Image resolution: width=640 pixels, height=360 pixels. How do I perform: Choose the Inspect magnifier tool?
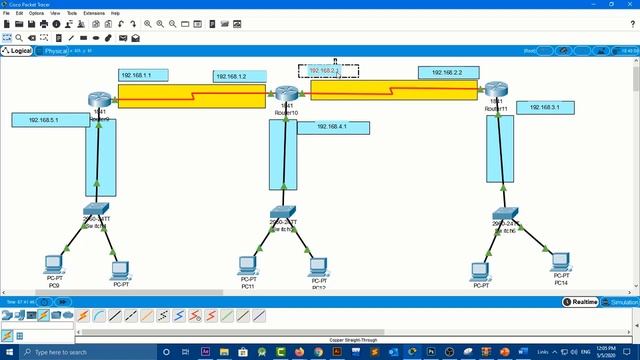[x=19, y=38]
